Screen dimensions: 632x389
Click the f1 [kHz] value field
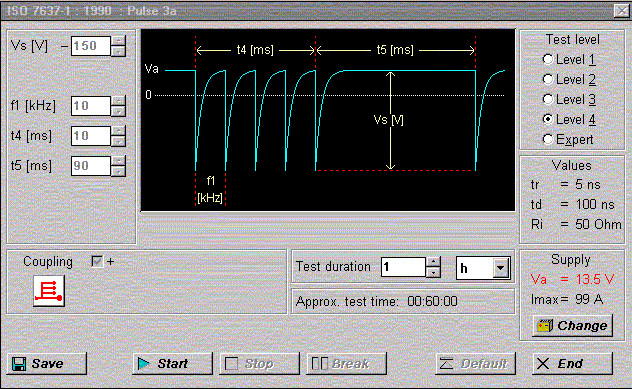click(x=91, y=106)
